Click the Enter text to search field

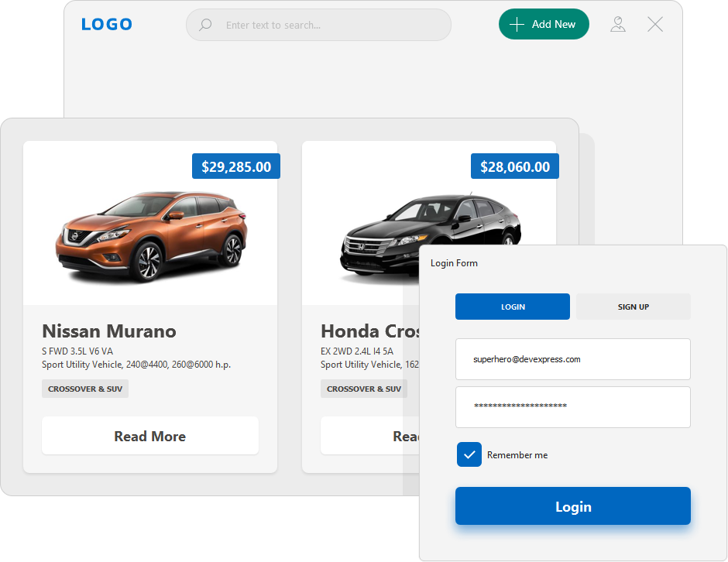point(318,24)
